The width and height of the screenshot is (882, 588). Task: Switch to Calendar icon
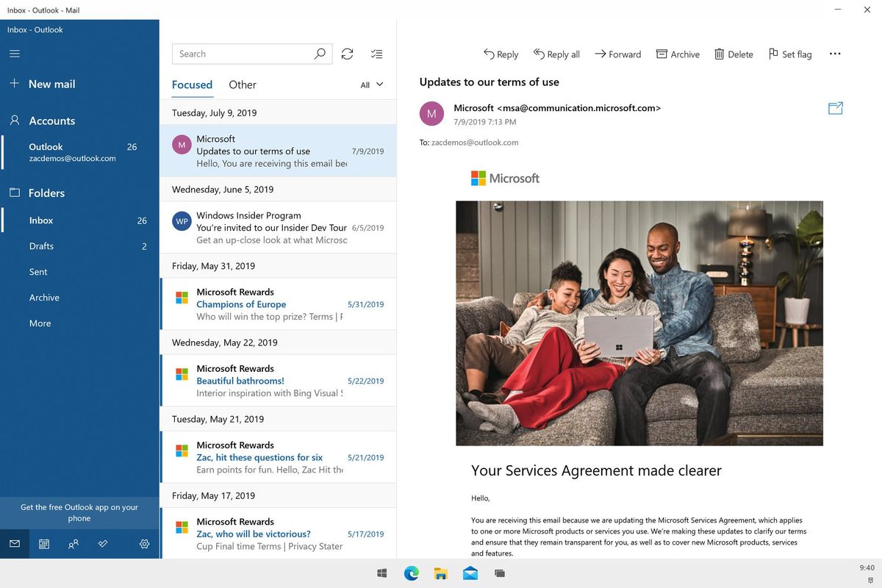(44, 544)
